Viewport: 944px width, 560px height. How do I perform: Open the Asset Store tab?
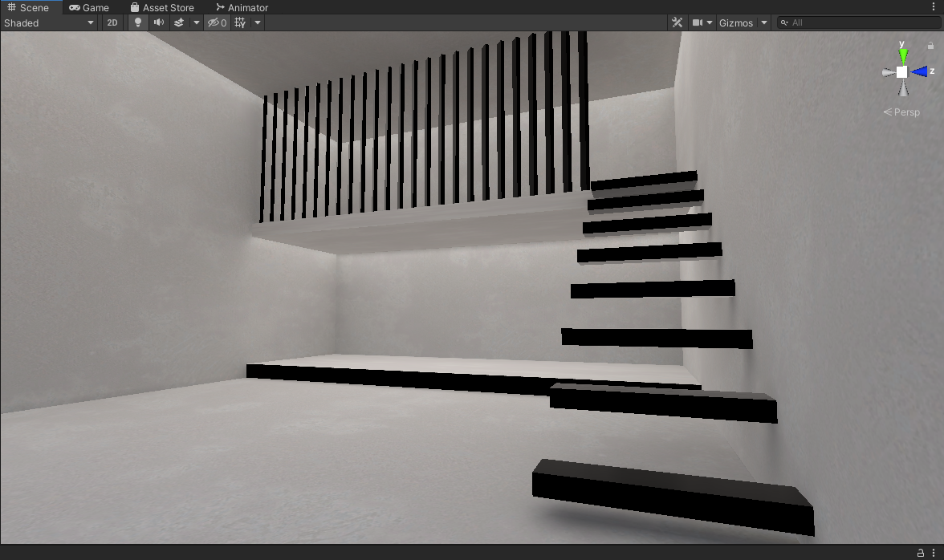pos(163,7)
